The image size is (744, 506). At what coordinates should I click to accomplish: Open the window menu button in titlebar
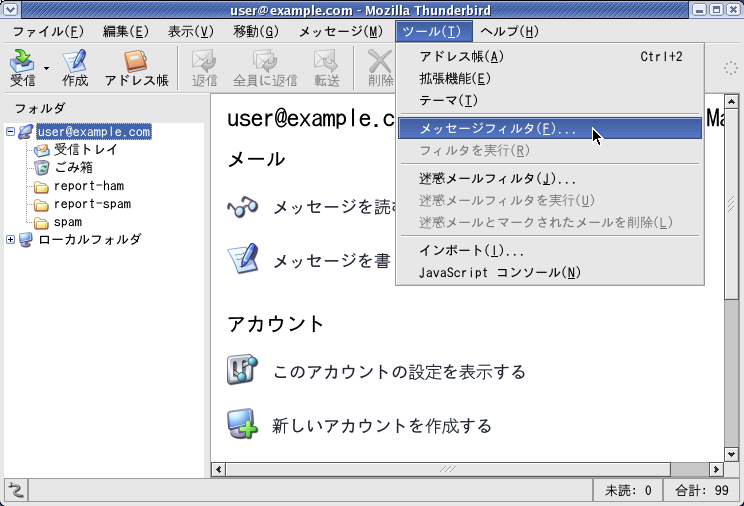click(10, 9)
